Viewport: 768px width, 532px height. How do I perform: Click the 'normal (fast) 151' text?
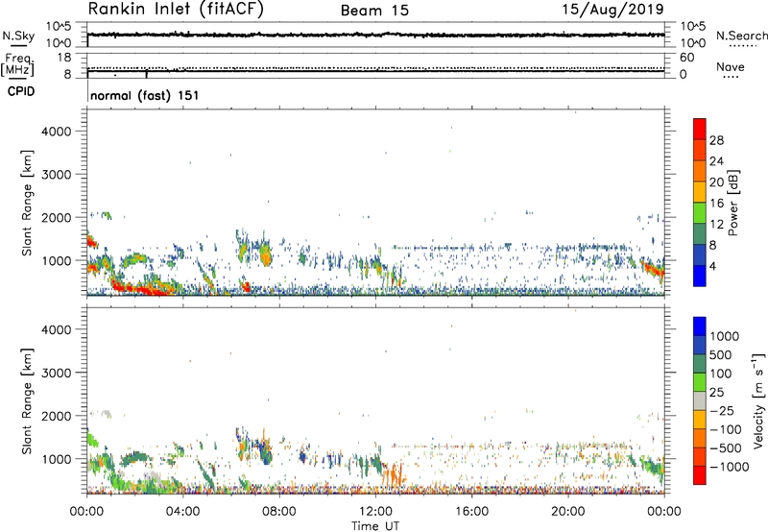tap(145, 95)
